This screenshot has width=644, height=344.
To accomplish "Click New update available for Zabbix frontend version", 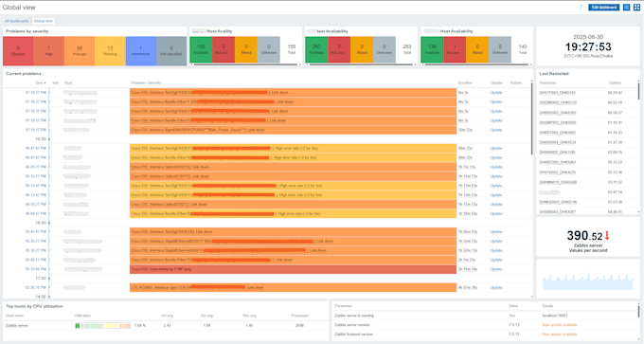I will click(x=560, y=335).
